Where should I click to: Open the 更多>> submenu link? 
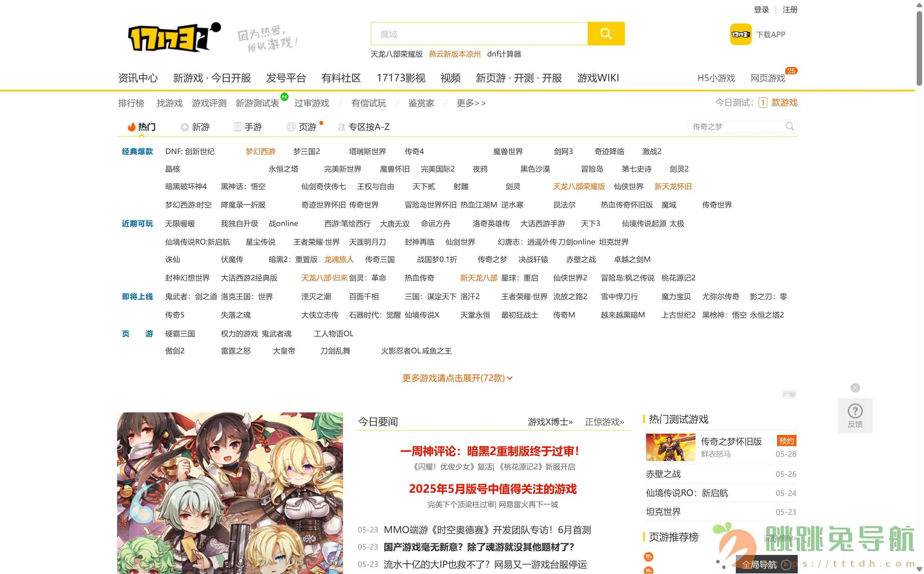click(x=471, y=103)
